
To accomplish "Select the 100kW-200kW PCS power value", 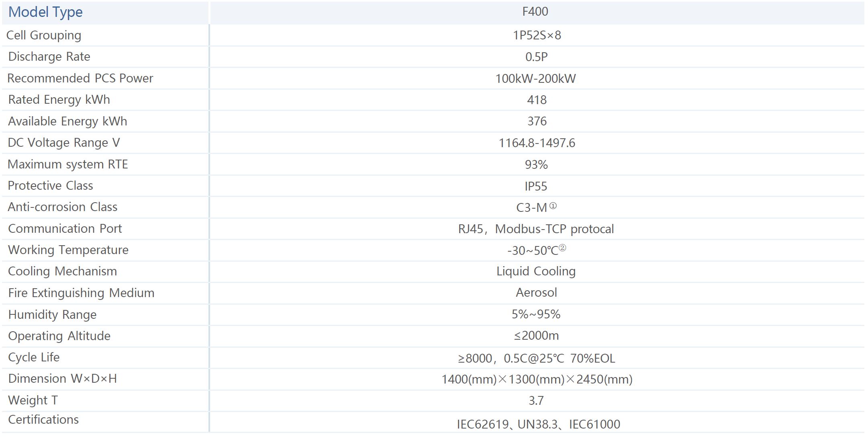I will coord(535,78).
